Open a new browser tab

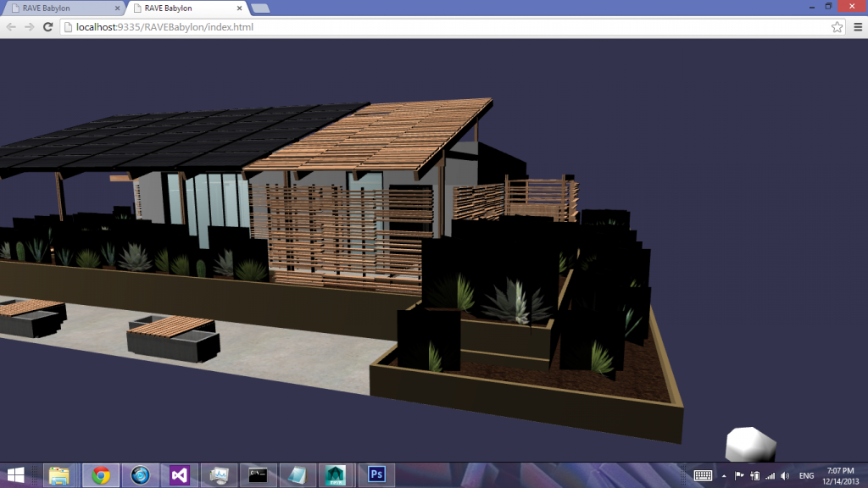pyautogui.click(x=260, y=8)
